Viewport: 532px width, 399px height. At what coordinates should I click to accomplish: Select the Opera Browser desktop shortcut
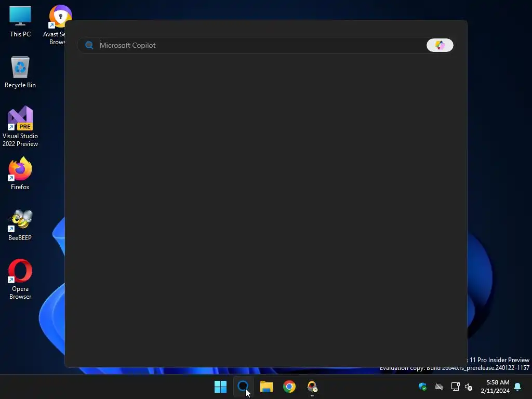click(20, 279)
